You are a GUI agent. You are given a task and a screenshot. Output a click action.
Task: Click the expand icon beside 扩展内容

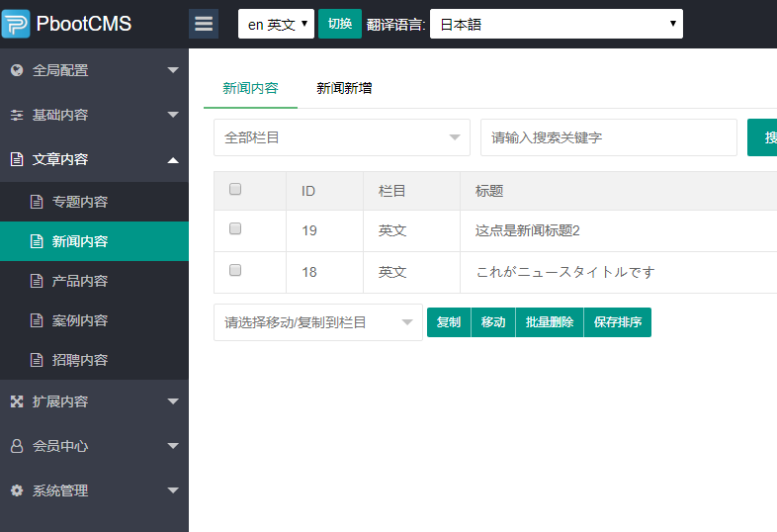coord(16,401)
